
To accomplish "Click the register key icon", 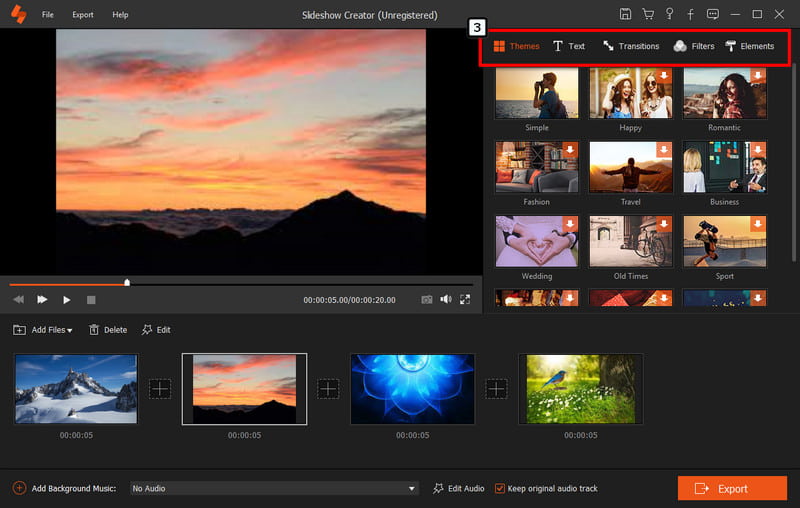I will 669,14.
